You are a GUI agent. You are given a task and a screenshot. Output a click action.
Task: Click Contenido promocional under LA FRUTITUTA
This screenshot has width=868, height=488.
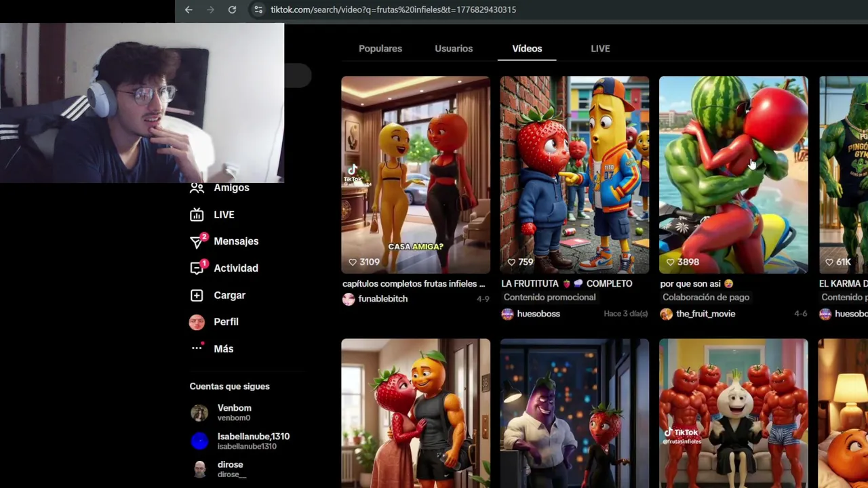549,298
